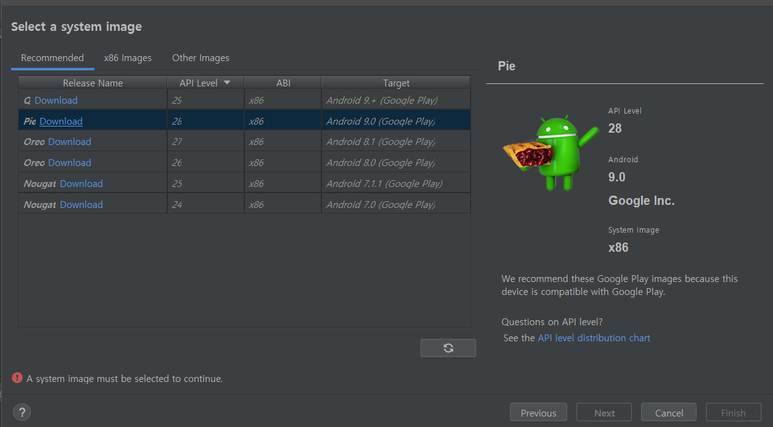This screenshot has height=427, width=773.
Task: Click the API Level value 28 in details
Action: pos(615,129)
